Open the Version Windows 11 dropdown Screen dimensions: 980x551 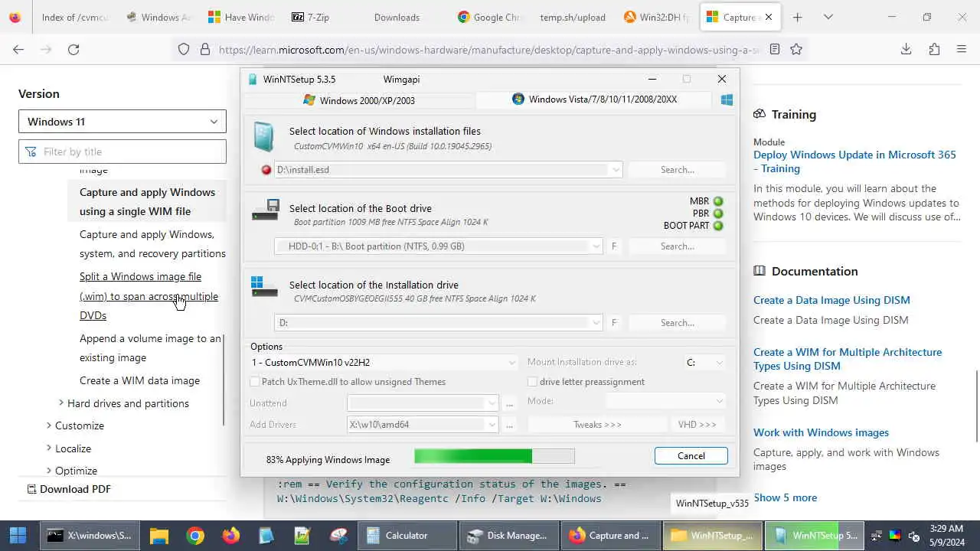click(122, 122)
